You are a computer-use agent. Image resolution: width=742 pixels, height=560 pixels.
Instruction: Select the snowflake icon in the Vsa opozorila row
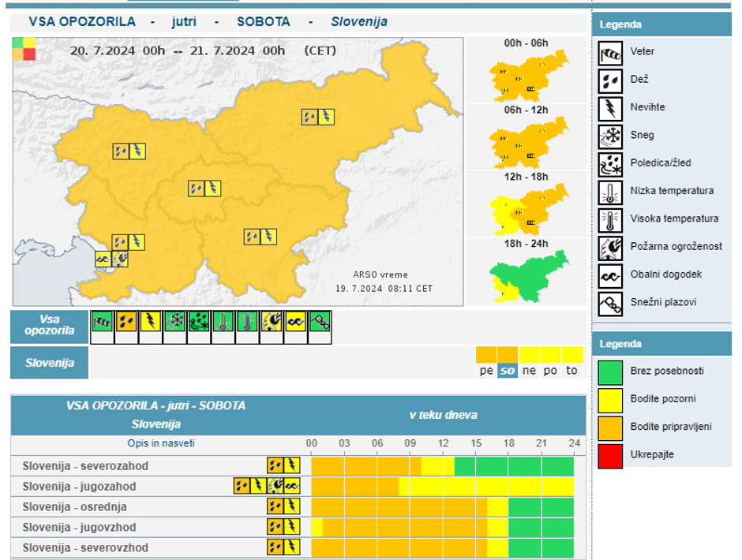174,321
